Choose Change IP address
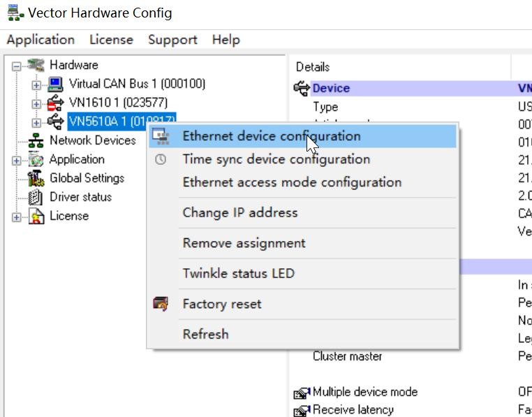Image resolution: width=532 pixels, height=417 pixels. pos(239,212)
